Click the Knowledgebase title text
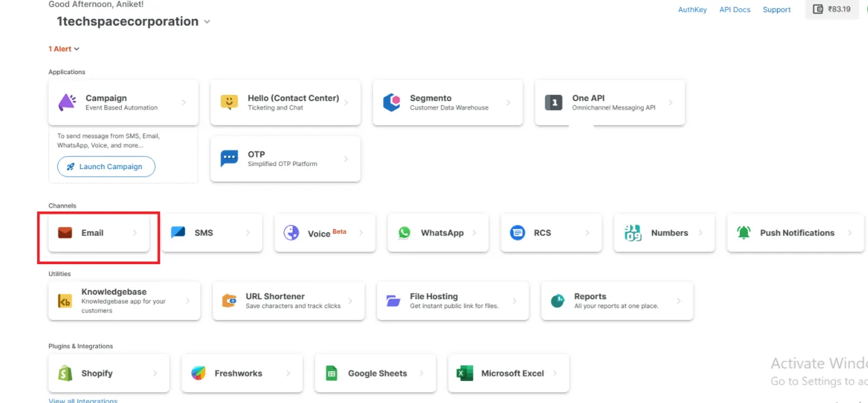Viewport: 868px width, 403px height. click(x=114, y=292)
